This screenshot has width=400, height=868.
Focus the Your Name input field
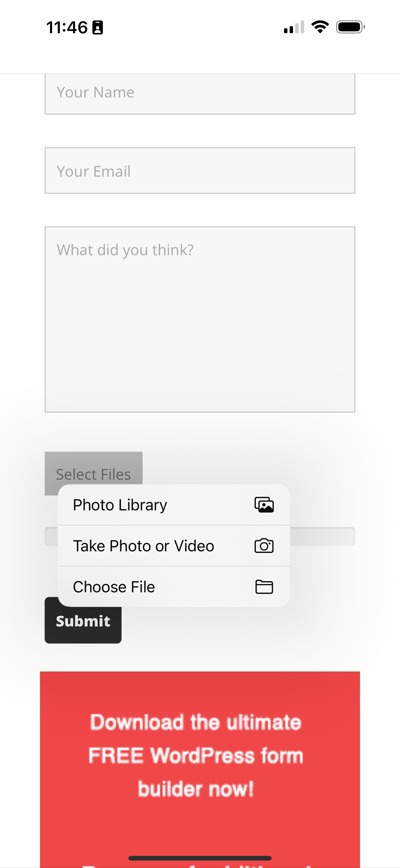(200, 93)
